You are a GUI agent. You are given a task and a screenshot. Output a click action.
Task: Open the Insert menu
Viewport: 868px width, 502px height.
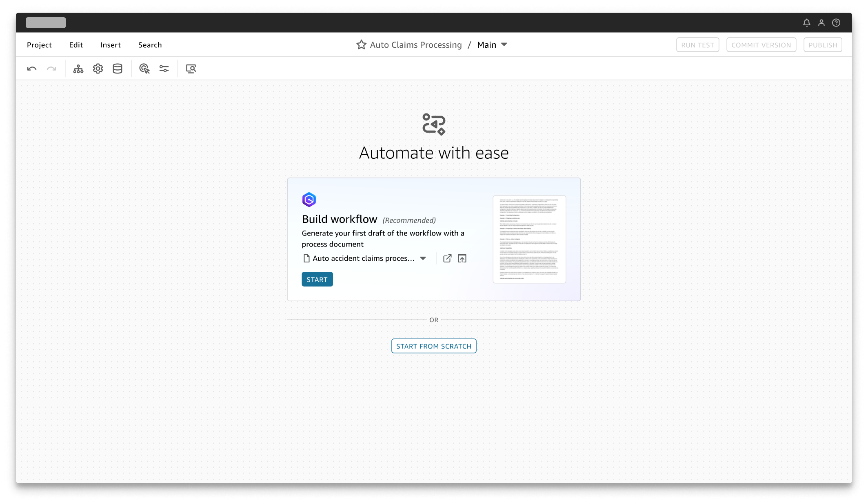111,45
